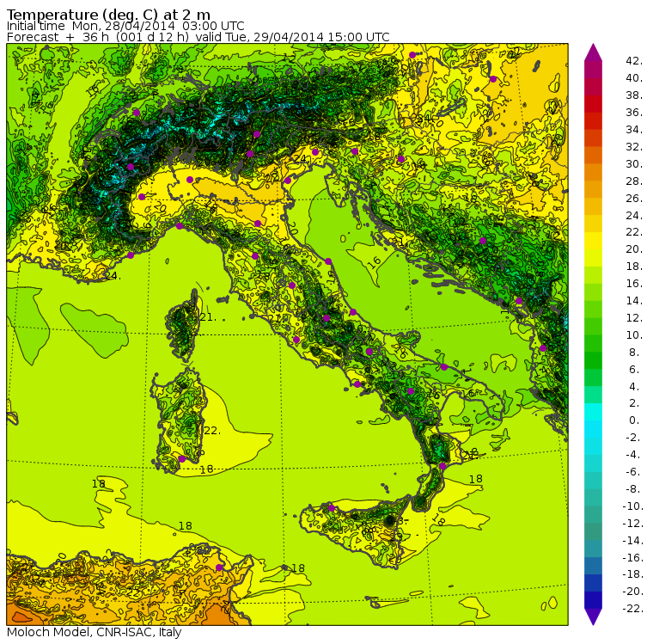Click the '0.' color bar label
The image size is (653, 644).
click(634, 420)
